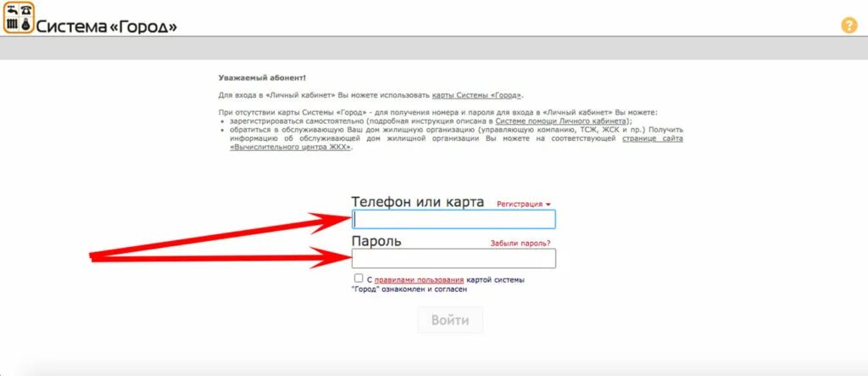Visit the «Вычислительного центра ЖКХ» site link
Viewport: 868px width, 376px height.
click(457, 143)
